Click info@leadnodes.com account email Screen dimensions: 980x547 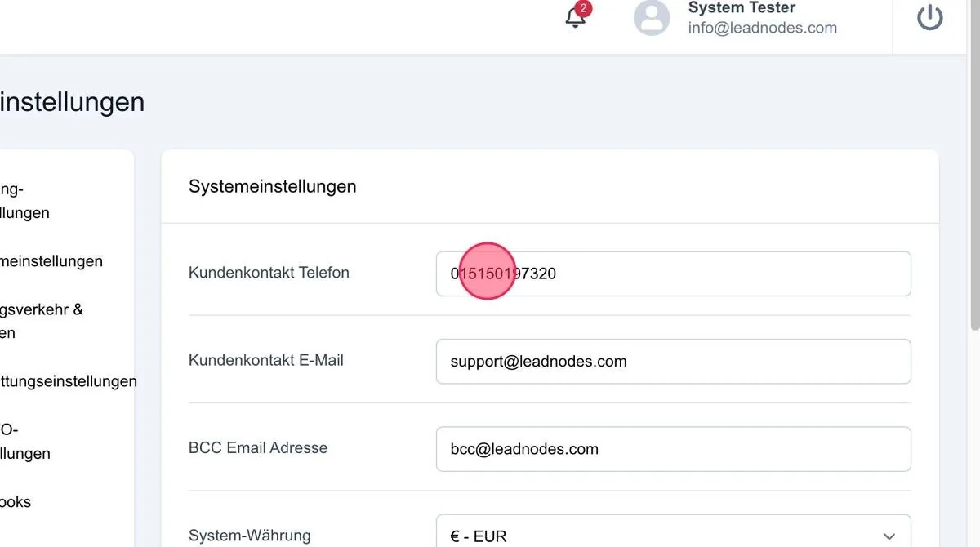point(763,28)
